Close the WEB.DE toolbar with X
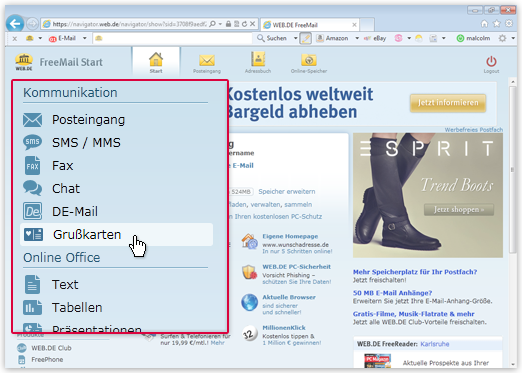 coord(15,38)
